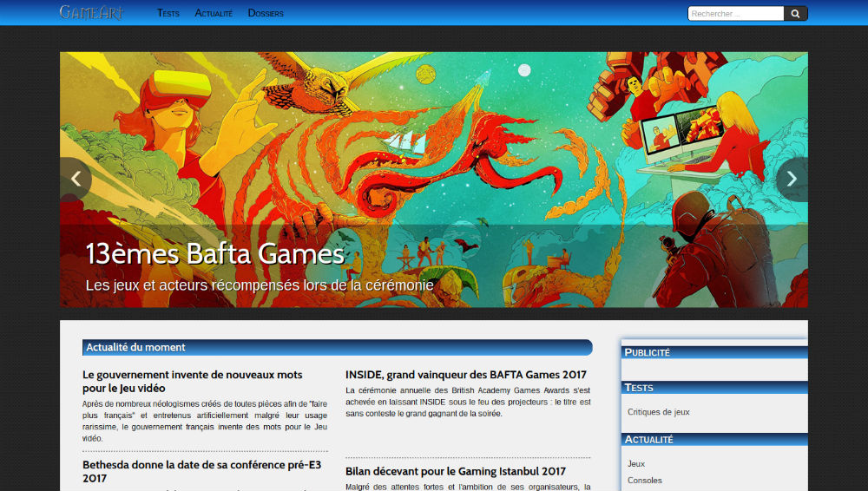Open the Tests menu item
This screenshot has height=491, width=868.
click(x=168, y=13)
